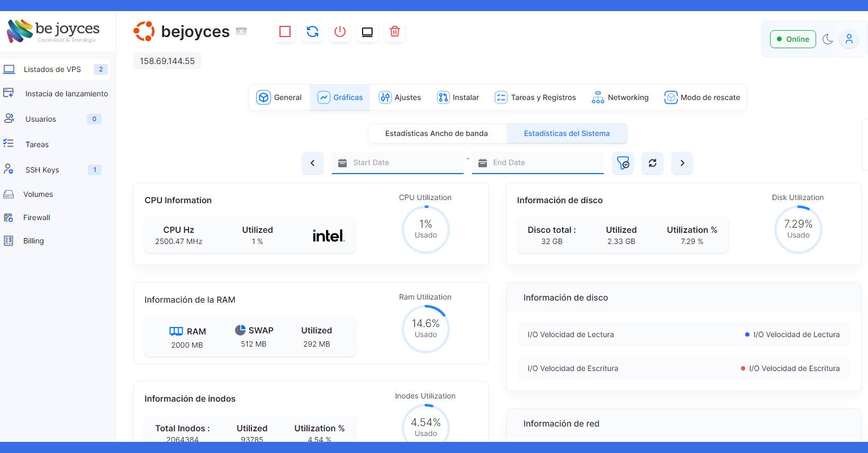The height and width of the screenshot is (453, 868).
Task: Toggle dark mode moon icon
Action: coord(828,39)
